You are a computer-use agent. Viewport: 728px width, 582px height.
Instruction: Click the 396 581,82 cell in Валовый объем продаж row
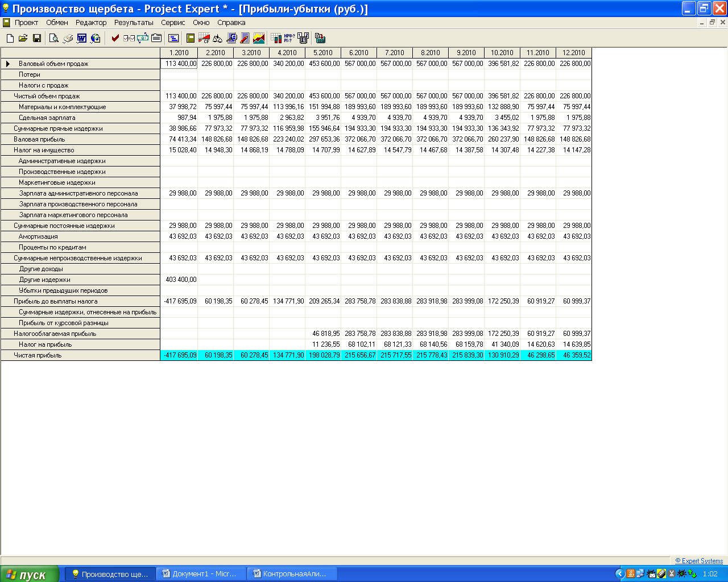point(503,64)
